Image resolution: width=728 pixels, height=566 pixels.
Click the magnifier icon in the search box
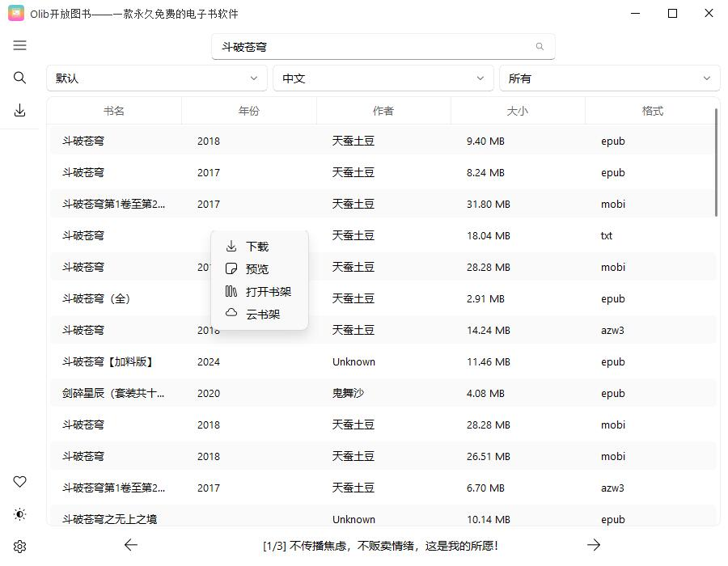(x=540, y=47)
